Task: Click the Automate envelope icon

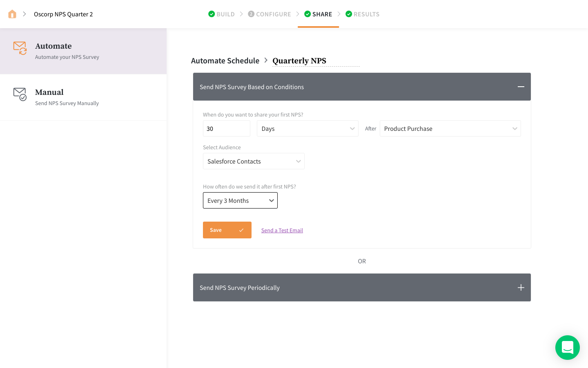Action: pos(20,48)
